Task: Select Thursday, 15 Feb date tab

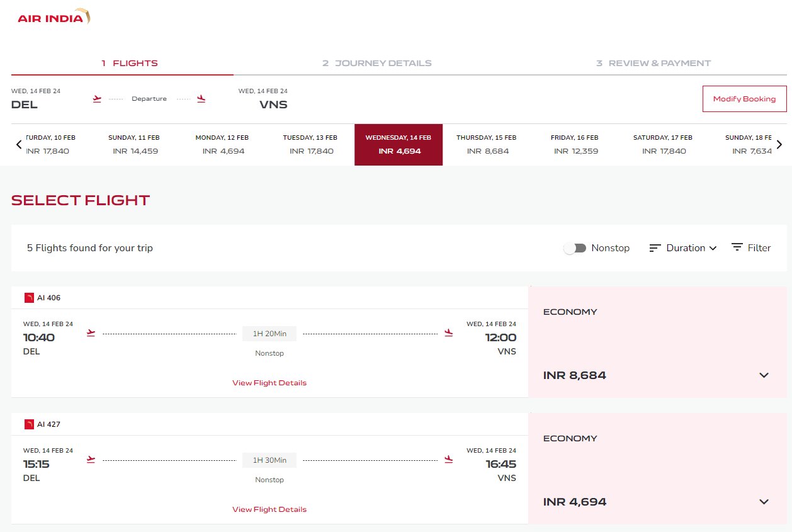Action: tap(487, 144)
